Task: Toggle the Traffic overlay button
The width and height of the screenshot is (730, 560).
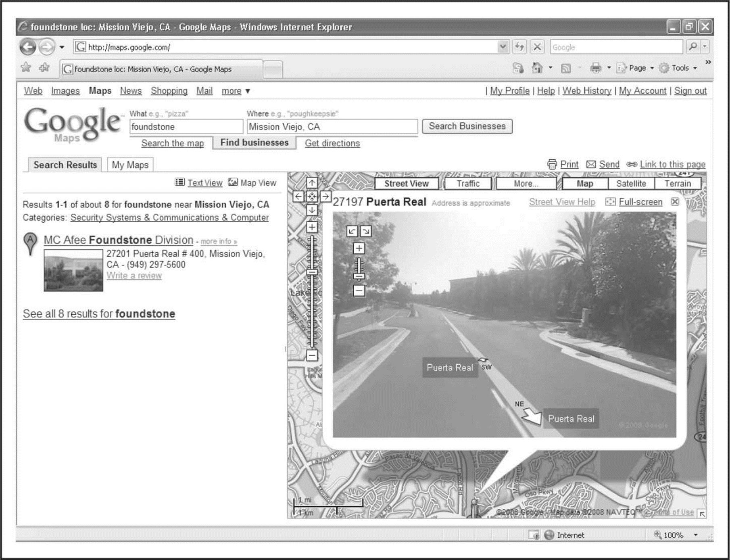Action: [x=468, y=184]
